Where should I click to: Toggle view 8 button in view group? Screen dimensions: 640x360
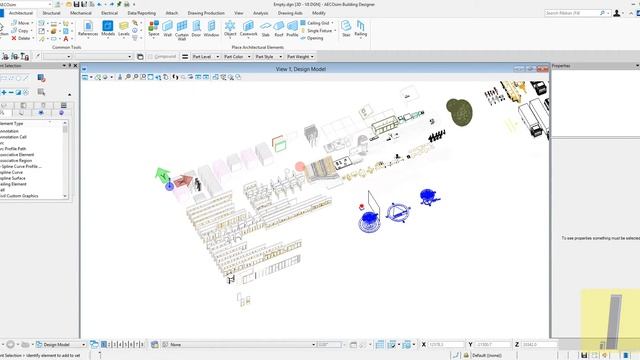(x=141, y=344)
